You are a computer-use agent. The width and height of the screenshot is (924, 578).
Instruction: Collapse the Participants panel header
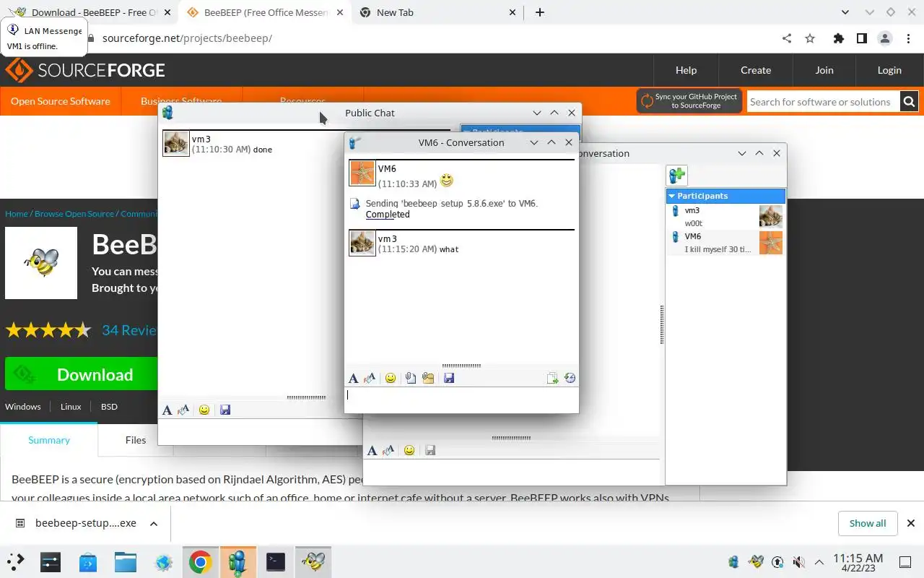pos(725,196)
